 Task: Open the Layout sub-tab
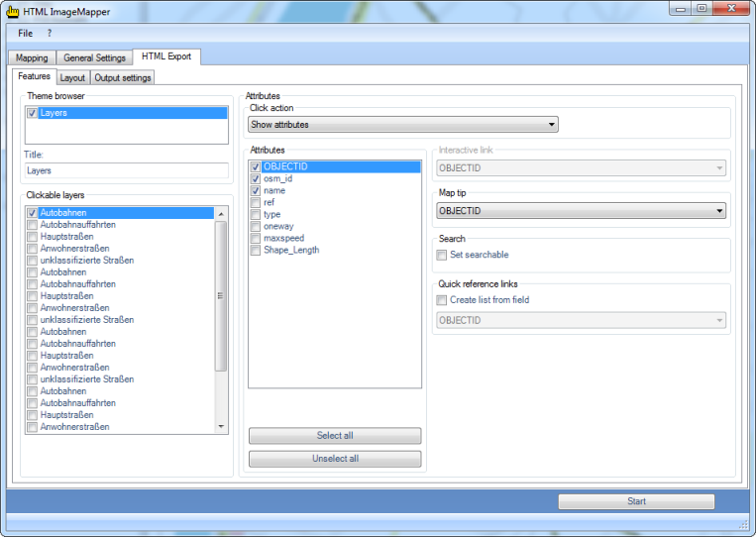click(72, 77)
